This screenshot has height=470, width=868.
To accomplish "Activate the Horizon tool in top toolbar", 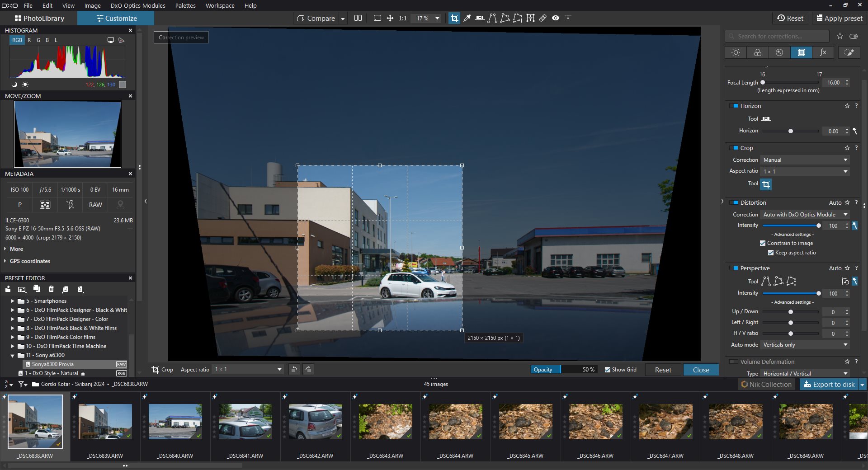I will [x=480, y=18].
